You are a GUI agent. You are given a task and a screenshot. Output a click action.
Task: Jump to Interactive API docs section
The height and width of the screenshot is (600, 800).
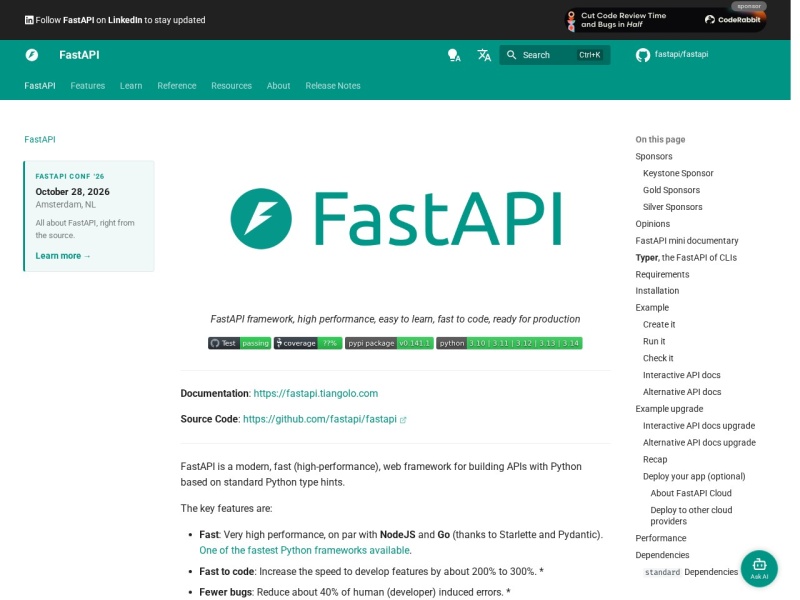click(x=682, y=374)
